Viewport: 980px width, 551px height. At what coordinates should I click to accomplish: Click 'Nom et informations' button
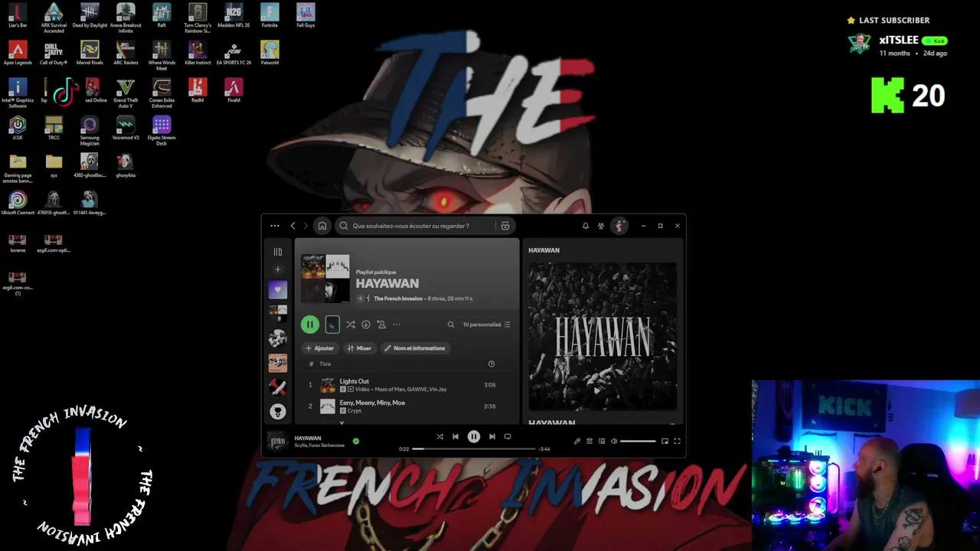click(x=415, y=348)
